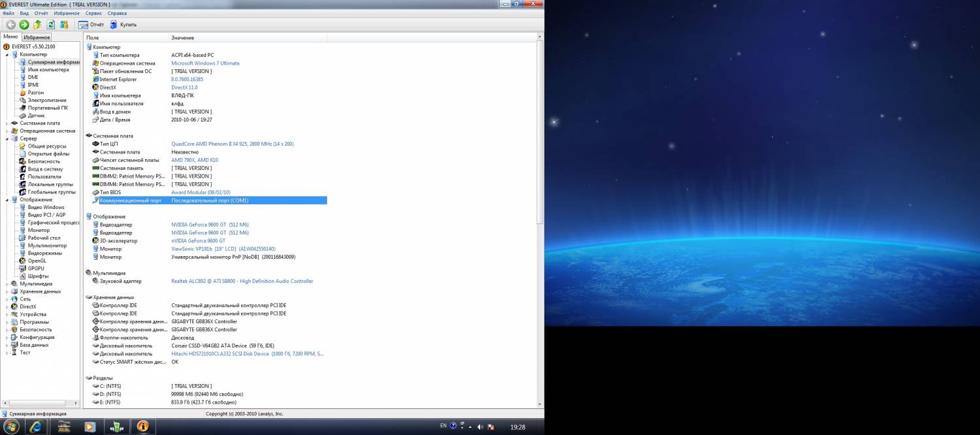Screen dimensions: 980x435
Task: Switch to the Избранное tab in the sidebar
Action: [x=37, y=37]
